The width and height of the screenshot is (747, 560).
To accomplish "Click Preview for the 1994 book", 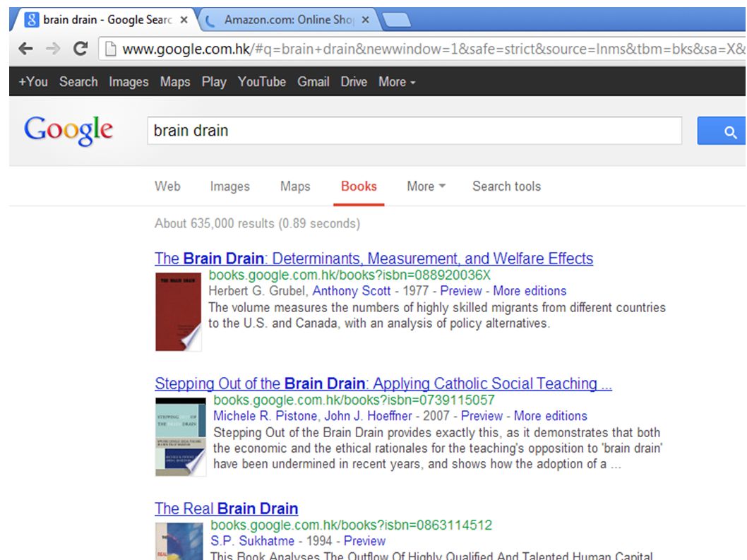I will (364, 542).
